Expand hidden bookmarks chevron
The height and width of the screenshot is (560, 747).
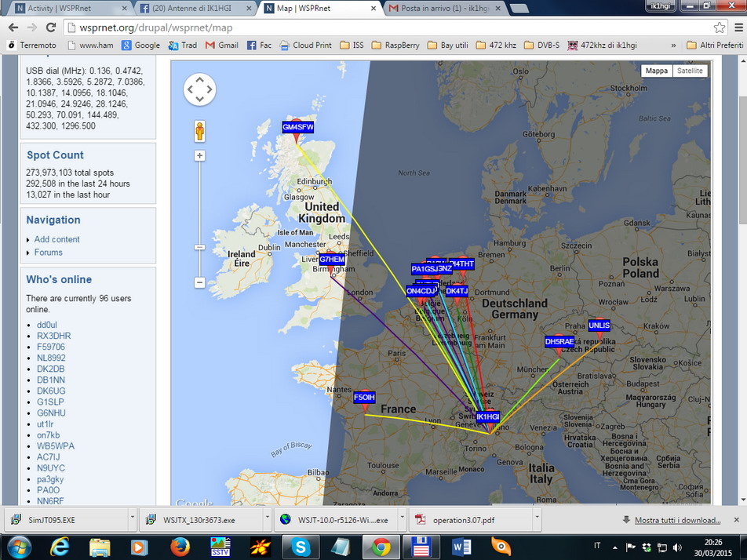pos(673,45)
